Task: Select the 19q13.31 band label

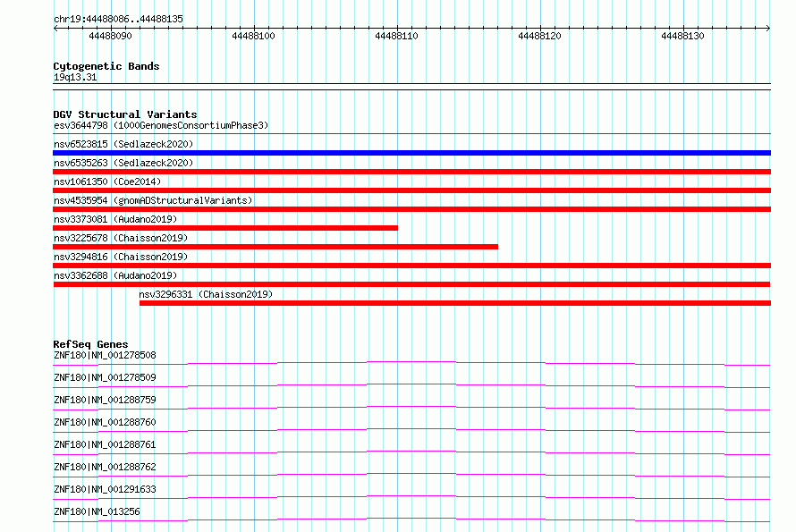Action: (75, 77)
